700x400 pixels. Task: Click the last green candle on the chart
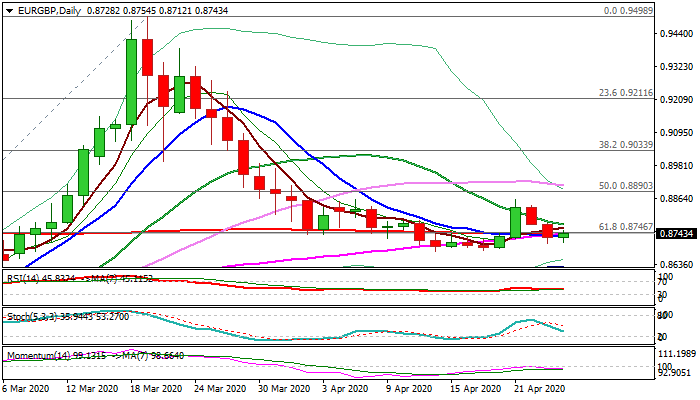pyautogui.click(x=563, y=236)
